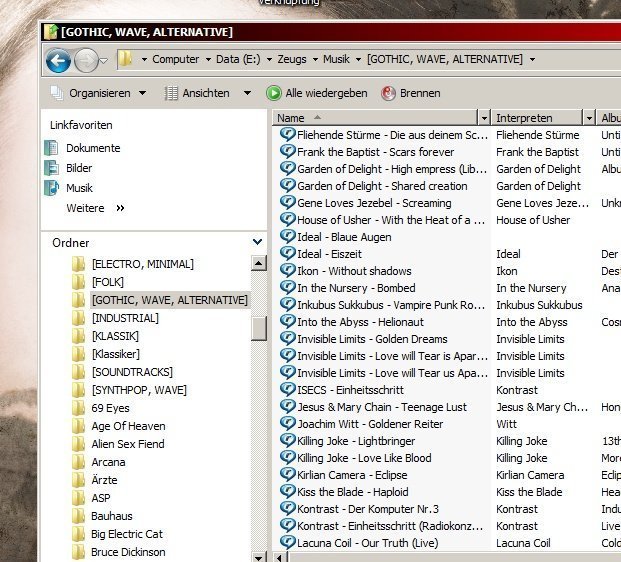Image resolution: width=621 pixels, height=562 pixels.
Task: Click folder icon next to Big Electric Cat
Action: 78,534
